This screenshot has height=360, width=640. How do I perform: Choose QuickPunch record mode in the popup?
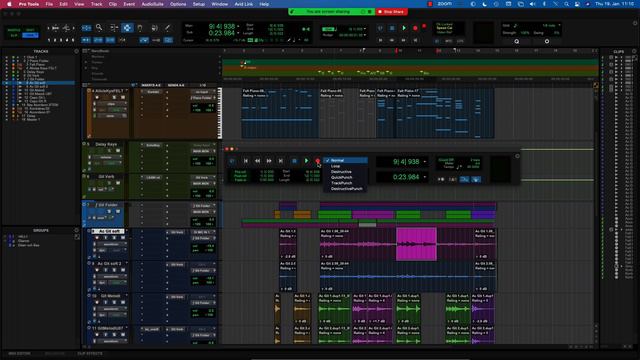pyautogui.click(x=345, y=178)
